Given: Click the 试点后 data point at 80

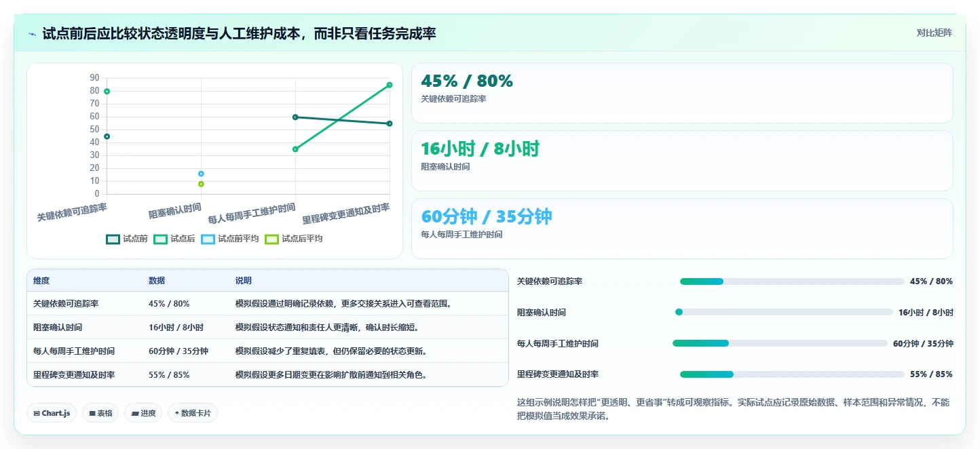Looking at the screenshot, I should (x=107, y=92).
